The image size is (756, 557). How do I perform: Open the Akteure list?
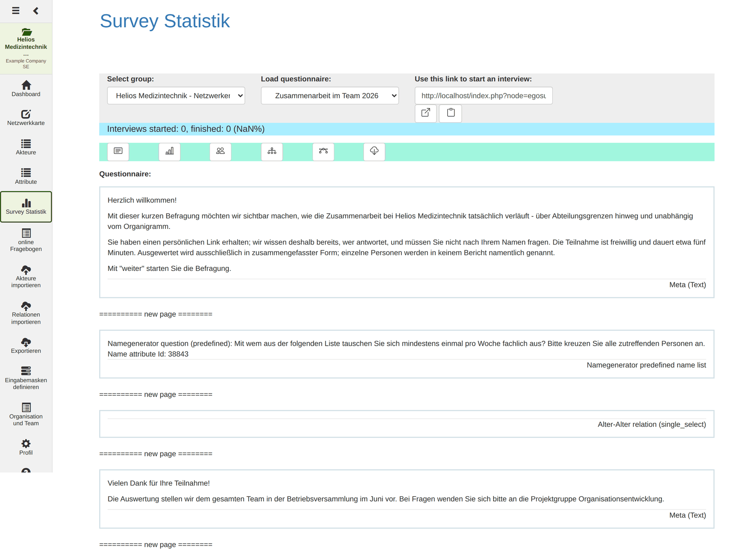(26, 147)
